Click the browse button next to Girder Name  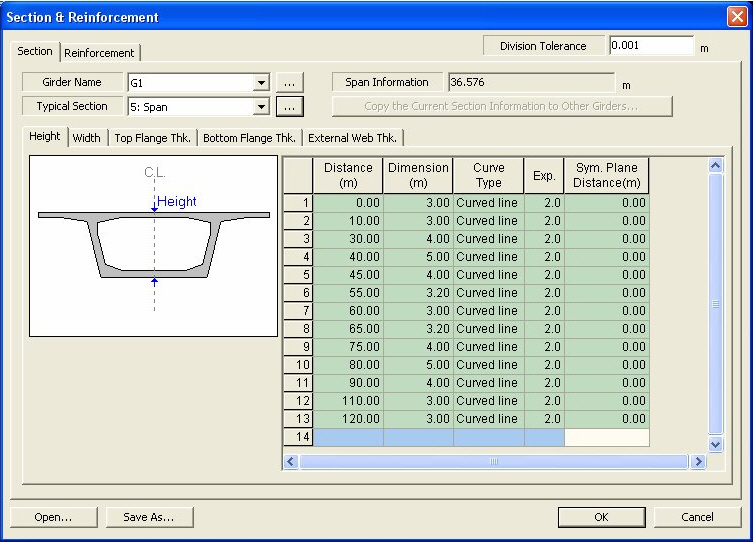[x=289, y=83]
